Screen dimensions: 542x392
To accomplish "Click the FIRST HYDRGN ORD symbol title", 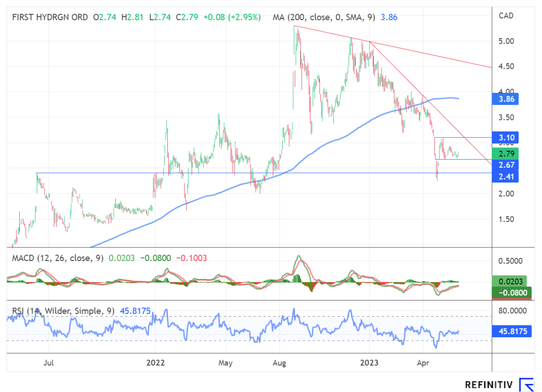I will point(50,17).
